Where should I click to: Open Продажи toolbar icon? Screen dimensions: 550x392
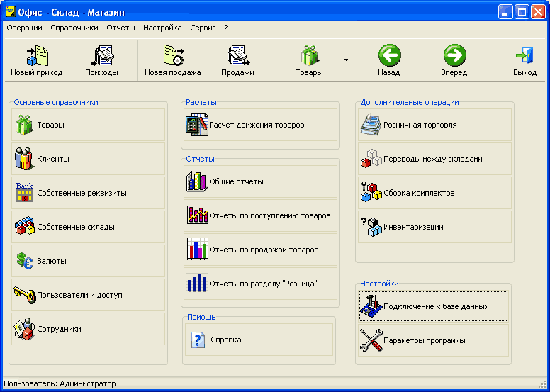[237, 56]
